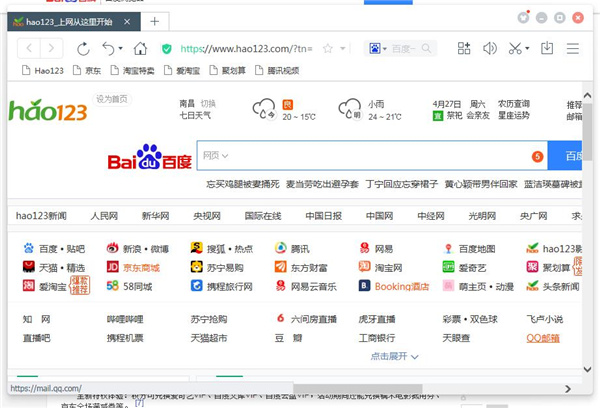Open the extensions grid icon
600x408 pixels.
coord(464,48)
